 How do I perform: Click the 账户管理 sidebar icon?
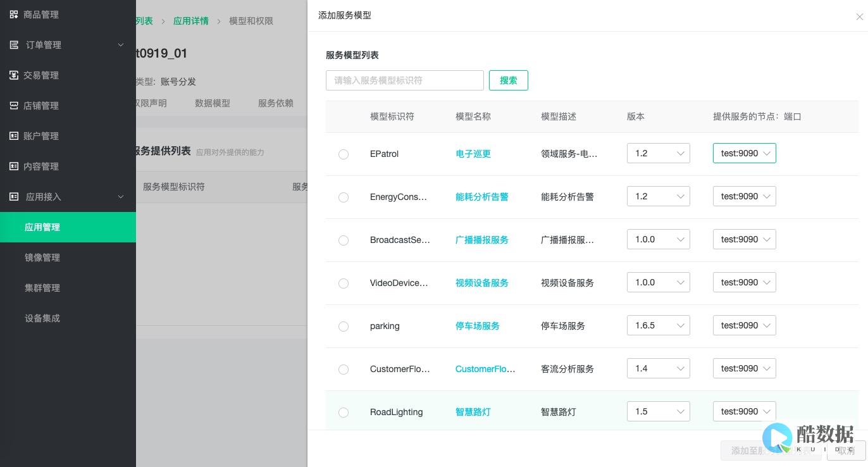pyautogui.click(x=14, y=136)
